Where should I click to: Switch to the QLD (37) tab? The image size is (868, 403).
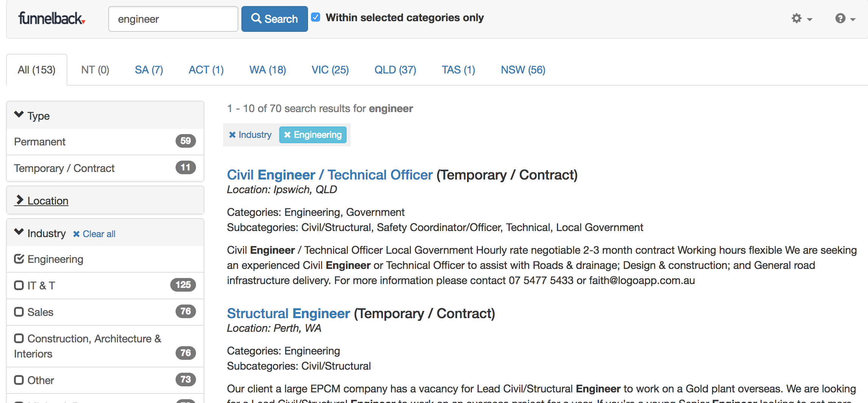click(x=395, y=70)
